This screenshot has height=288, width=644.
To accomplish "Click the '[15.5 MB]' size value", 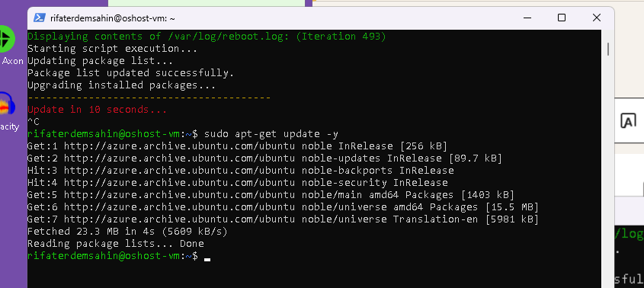I will (x=511, y=207).
